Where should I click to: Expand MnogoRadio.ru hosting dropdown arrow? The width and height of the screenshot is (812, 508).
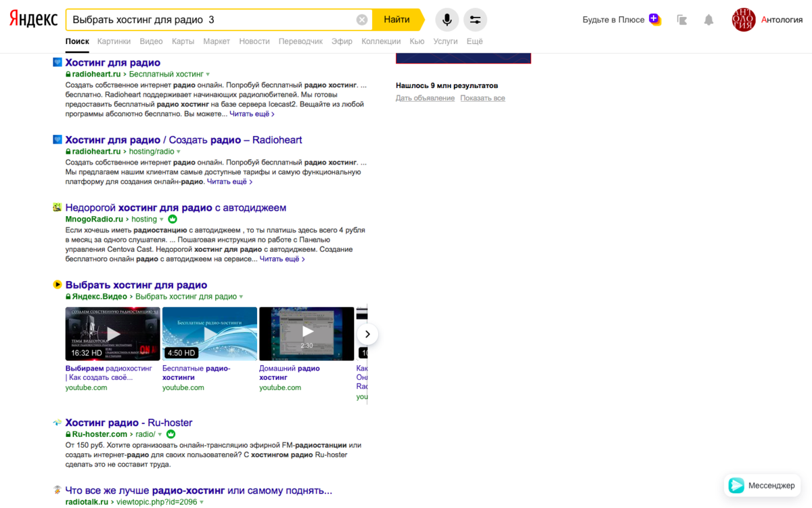(162, 219)
